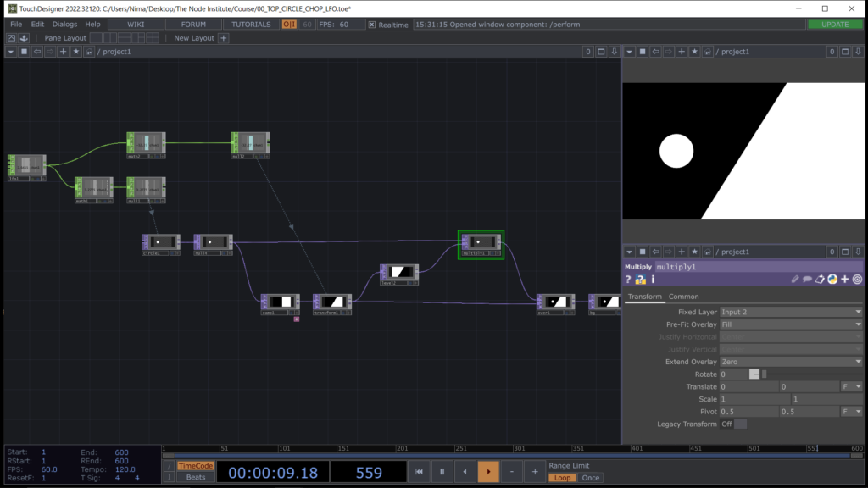
Task: Open the WIKI link button
Action: click(136, 25)
